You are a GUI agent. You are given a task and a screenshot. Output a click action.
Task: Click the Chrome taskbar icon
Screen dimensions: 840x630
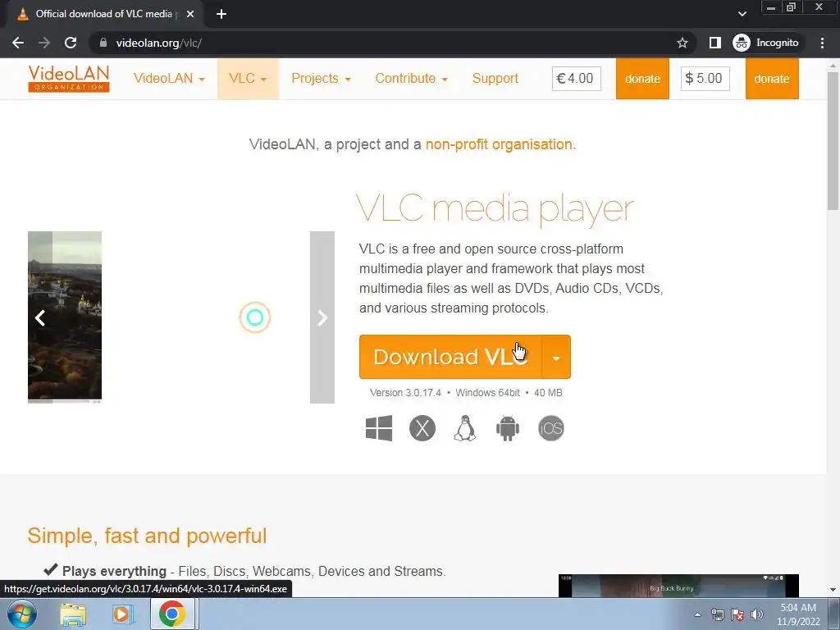[171, 614]
